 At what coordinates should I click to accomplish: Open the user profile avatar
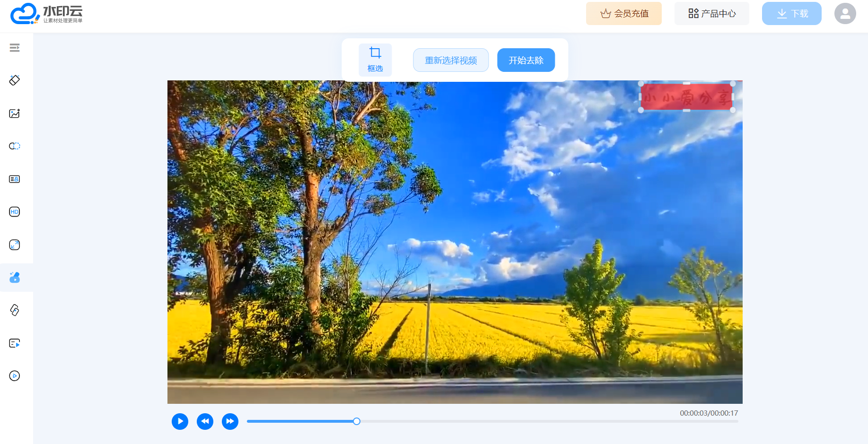845,14
